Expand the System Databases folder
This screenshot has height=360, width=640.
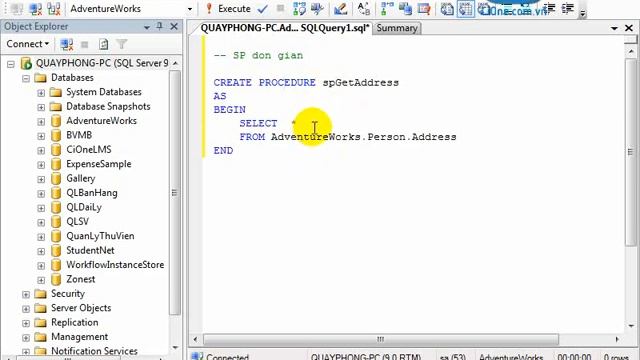pos(41,93)
